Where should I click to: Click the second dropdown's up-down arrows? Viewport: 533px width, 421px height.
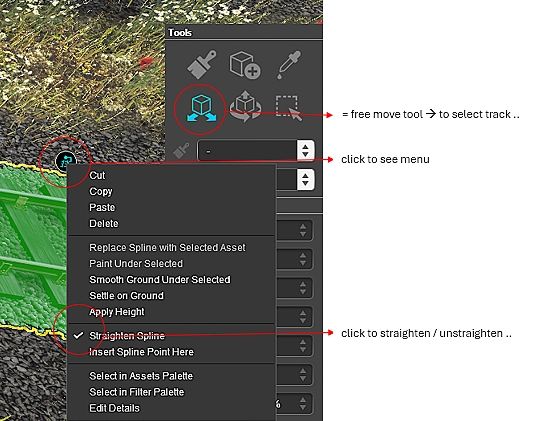coord(306,179)
